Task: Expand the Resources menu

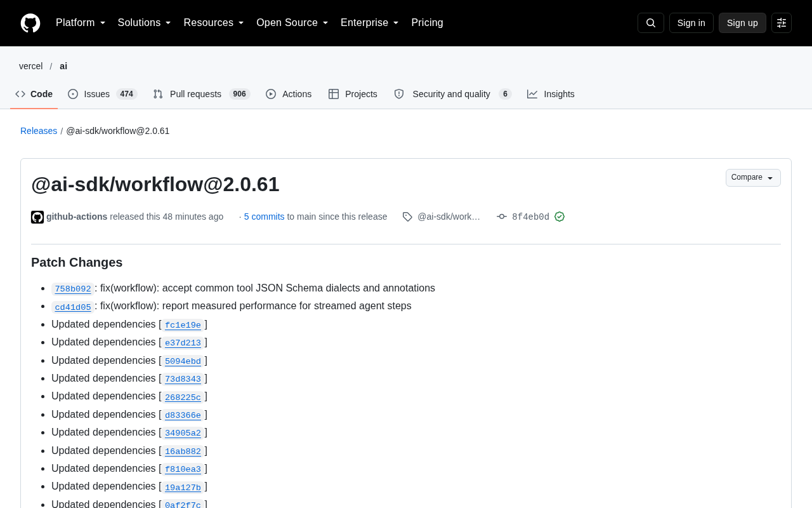Action: pos(214,23)
